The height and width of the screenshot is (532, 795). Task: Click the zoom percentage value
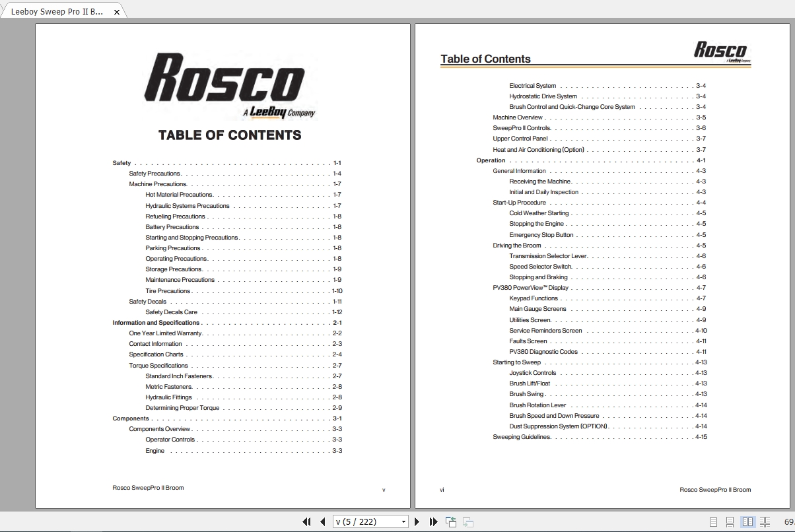point(788,521)
